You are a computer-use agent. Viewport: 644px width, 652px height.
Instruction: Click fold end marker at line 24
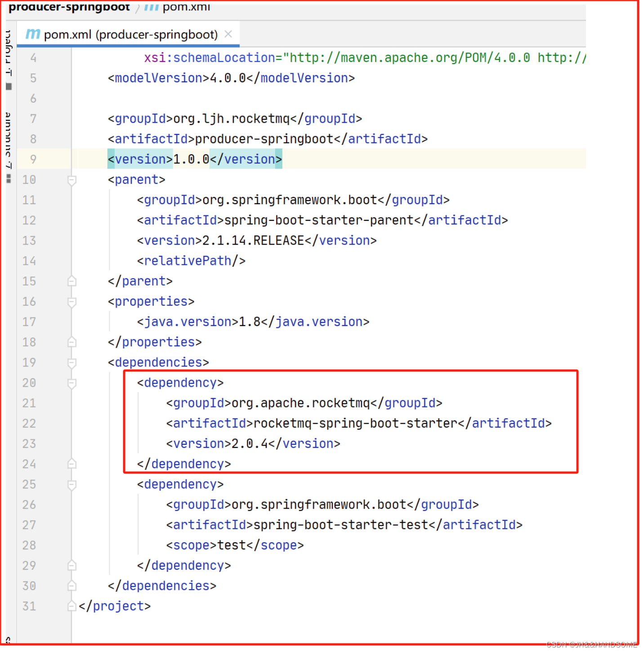(72, 464)
